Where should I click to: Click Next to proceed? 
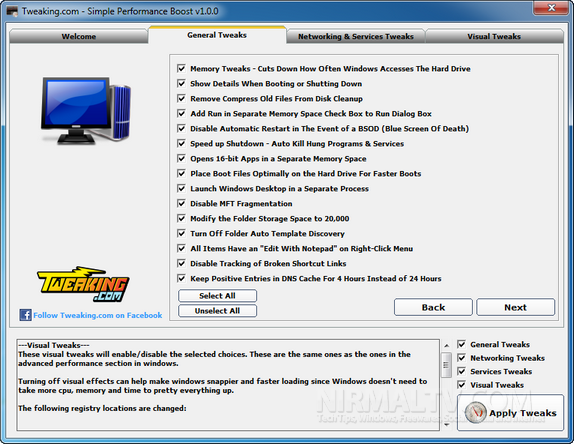(x=516, y=307)
